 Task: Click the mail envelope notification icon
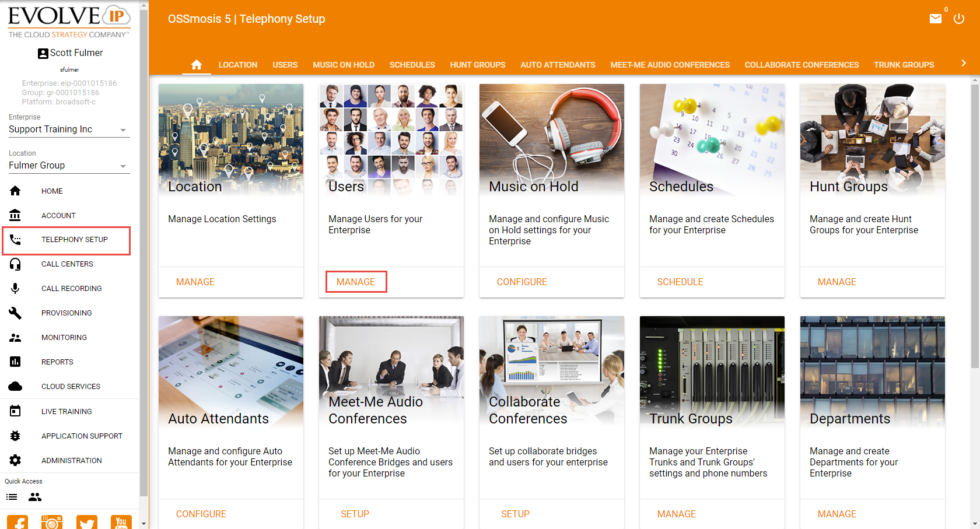click(x=935, y=19)
